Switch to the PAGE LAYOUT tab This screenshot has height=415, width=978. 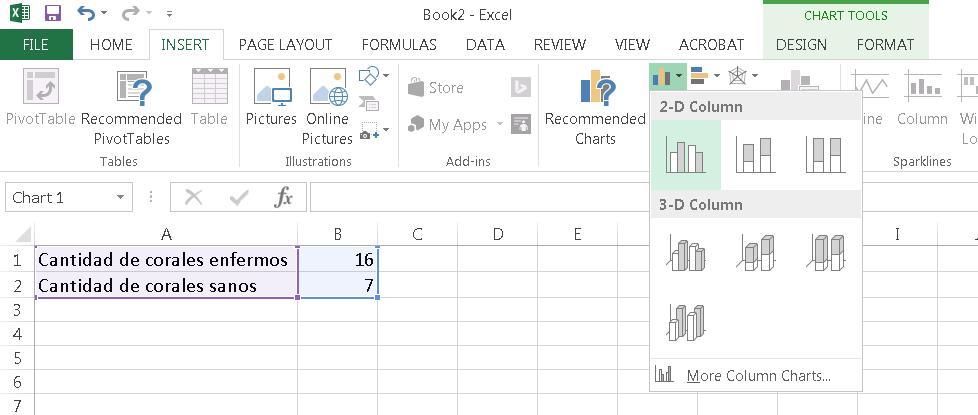click(x=285, y=44)
